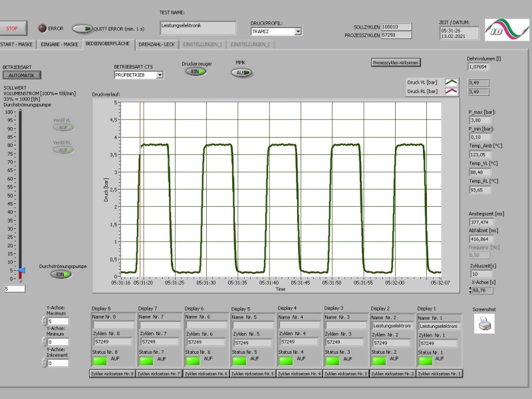Click the red STOP button
The width and height of the screenshot is (532, 399).
12,29
